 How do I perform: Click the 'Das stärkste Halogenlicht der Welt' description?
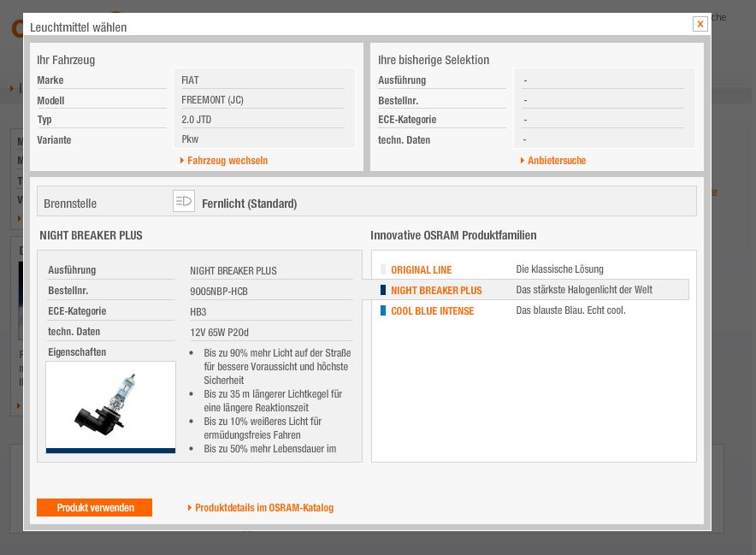[584, 291]
